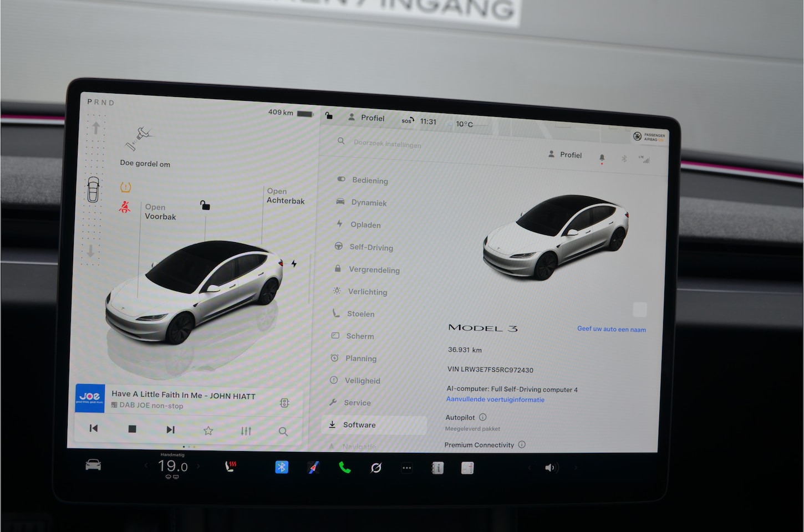Expand Autopilot info details
The height and width of the screenshot is (532, 804).
pos(482,417)
